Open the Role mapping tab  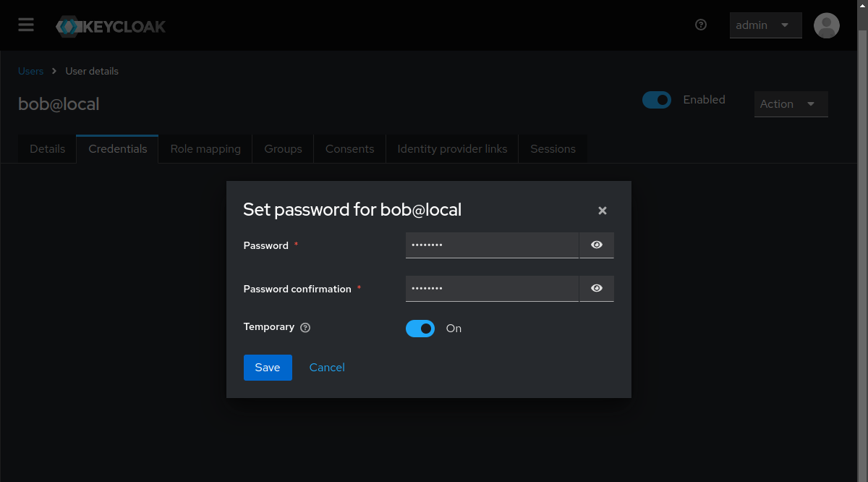(205, 149)
